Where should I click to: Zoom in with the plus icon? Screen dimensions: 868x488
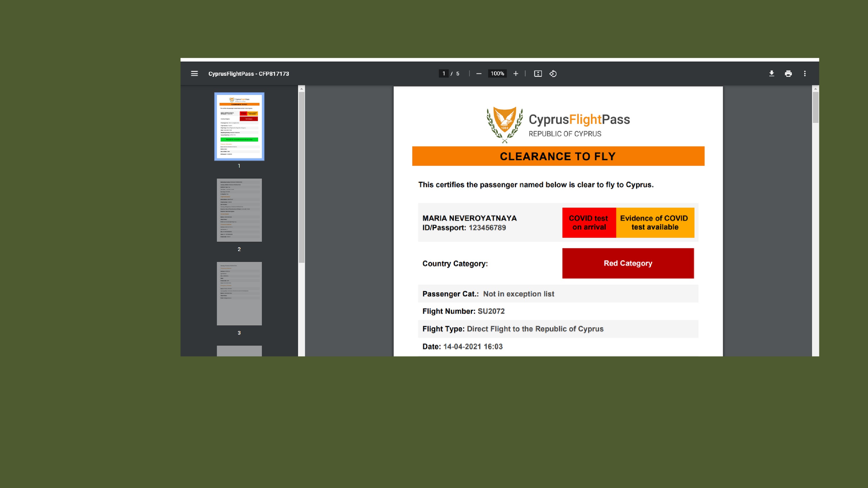[516, 74]
